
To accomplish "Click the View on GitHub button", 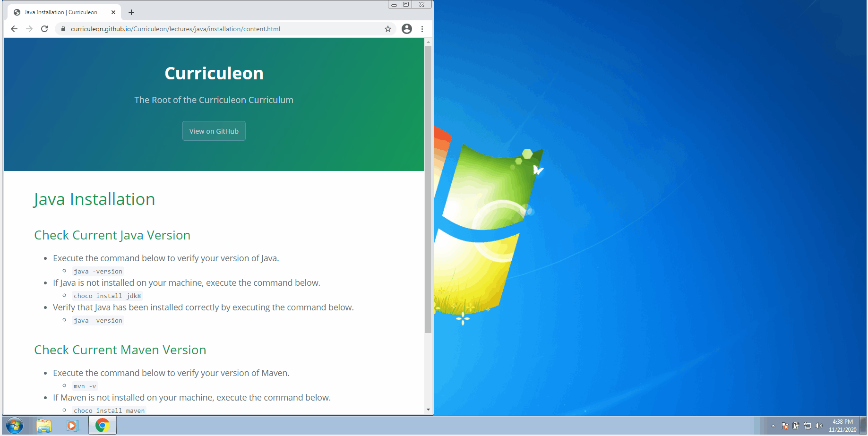I will coord(214,131).
